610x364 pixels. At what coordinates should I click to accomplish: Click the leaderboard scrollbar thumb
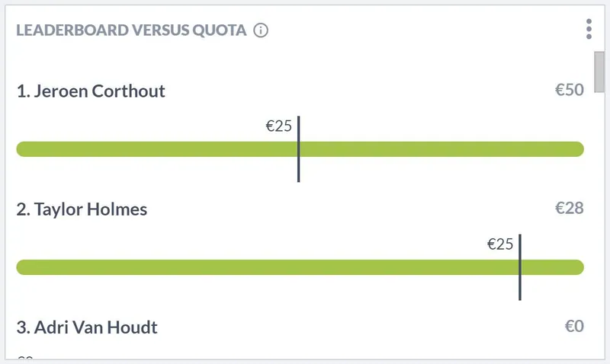pyautogui.click(x=599, y=72)
